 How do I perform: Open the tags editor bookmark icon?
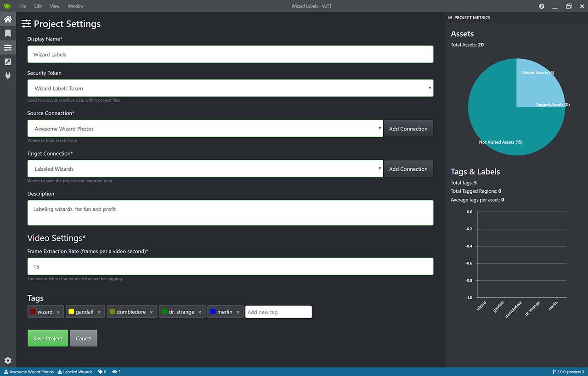(x=8, y=34)
